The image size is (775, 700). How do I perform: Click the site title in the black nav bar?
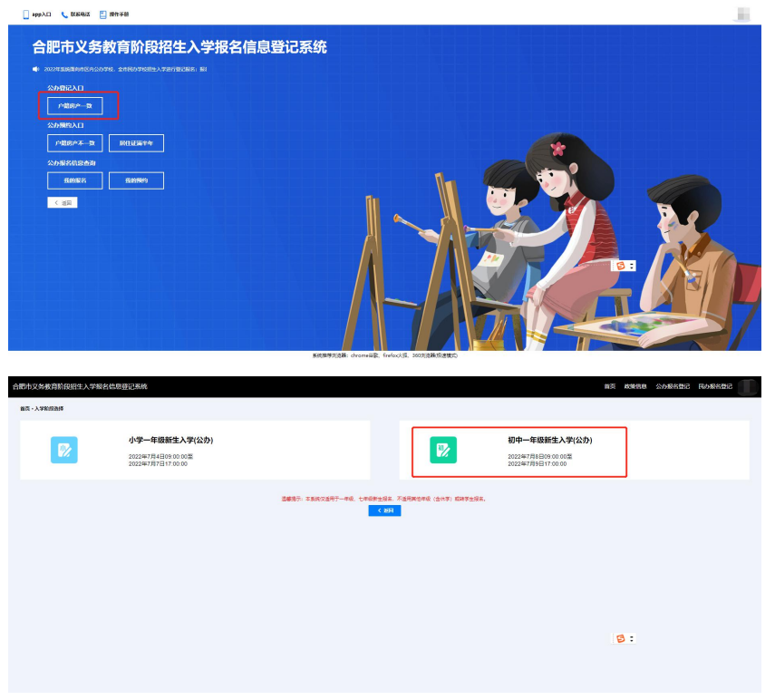click(80, 387)
